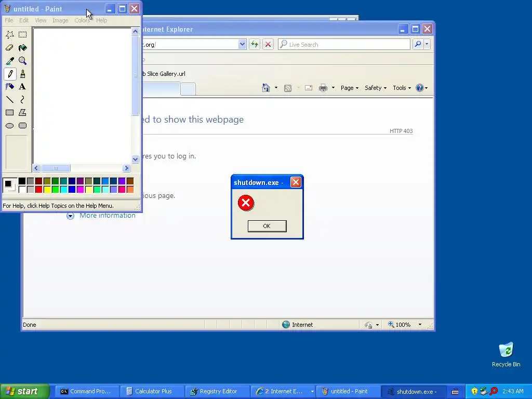Click the Read Mail icon in Internet Explorer

tap(309, 88)
